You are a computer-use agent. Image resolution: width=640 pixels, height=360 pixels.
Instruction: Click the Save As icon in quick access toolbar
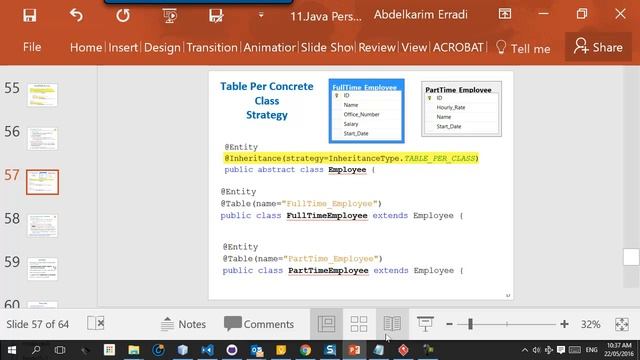pyautogui.click(x=216, y=16)
